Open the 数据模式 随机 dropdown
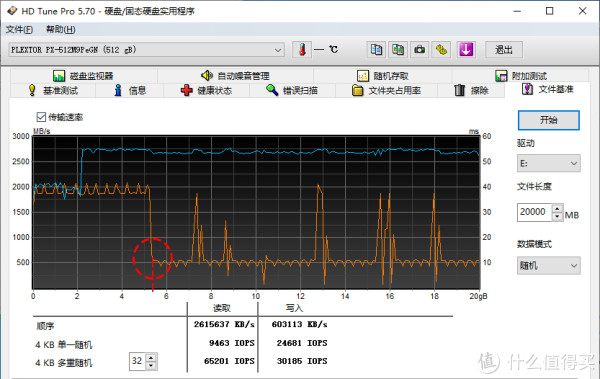 pyautogui.click(x=548, y=266)
